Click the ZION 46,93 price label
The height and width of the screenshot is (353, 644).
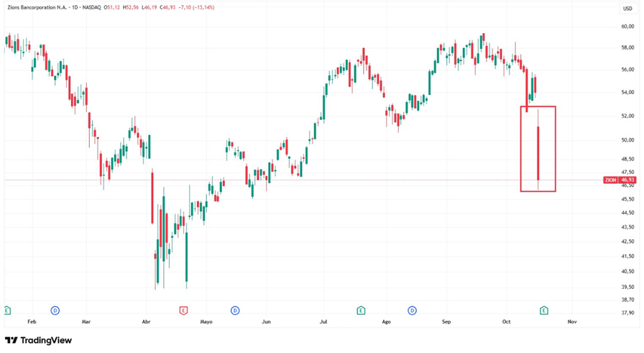click(620, 180)
